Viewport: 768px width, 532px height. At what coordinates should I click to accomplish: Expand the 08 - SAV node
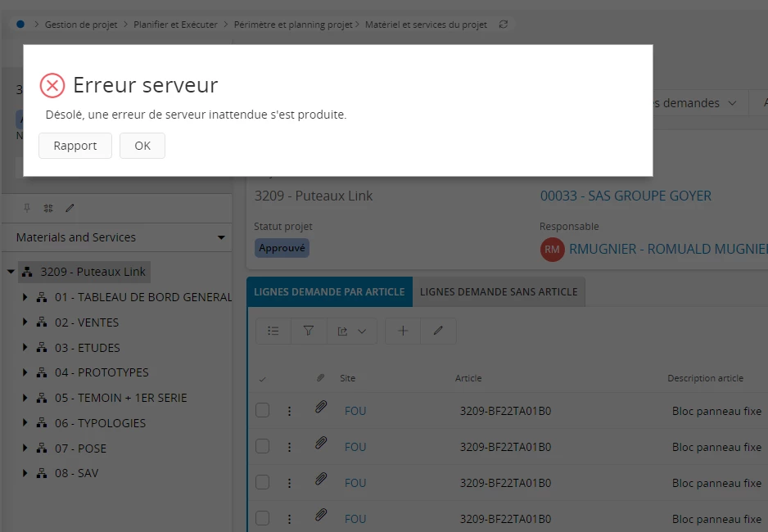click(25, 473)
